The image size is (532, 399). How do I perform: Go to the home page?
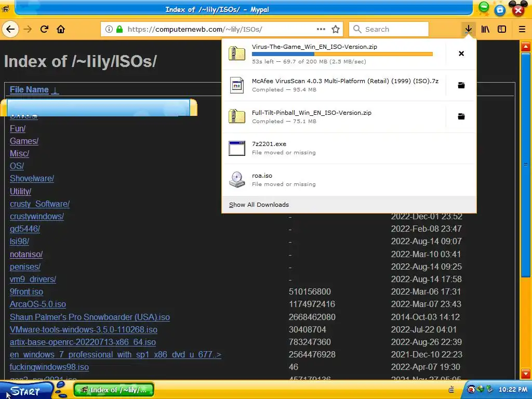click(x=61, y=29)
